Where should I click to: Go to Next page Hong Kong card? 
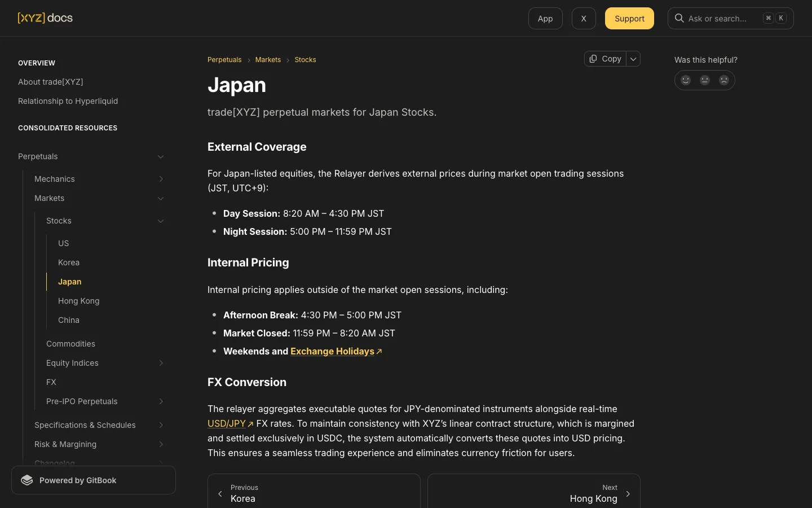(x=534, y=491)
